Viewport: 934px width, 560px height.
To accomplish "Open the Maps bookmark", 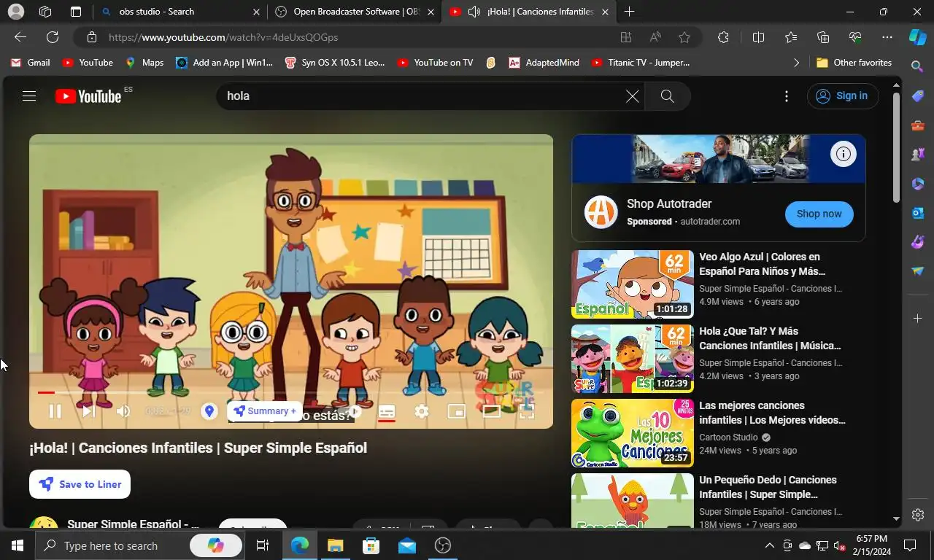I will click(144, 63).
